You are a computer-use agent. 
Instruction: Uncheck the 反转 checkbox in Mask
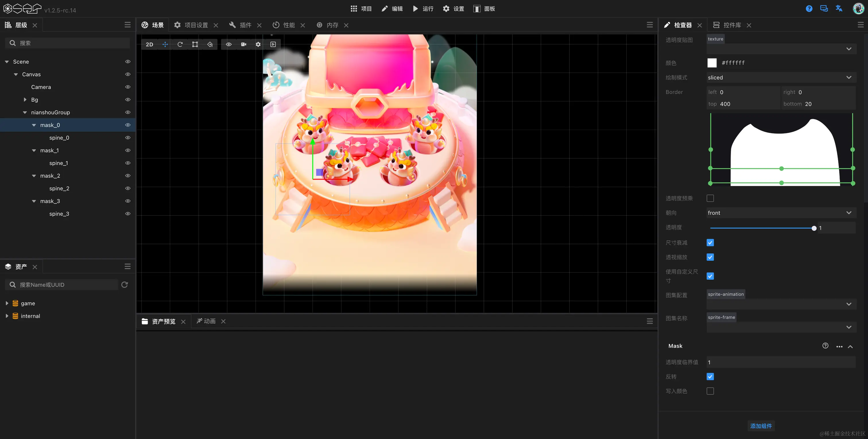pyautogui.click(x=710, y=376)
